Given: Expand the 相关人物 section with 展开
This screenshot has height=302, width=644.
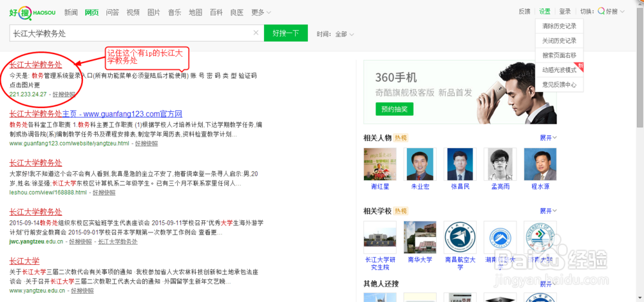Looking at the screenshot, I should pyautogui.click(x=548, y=138).
